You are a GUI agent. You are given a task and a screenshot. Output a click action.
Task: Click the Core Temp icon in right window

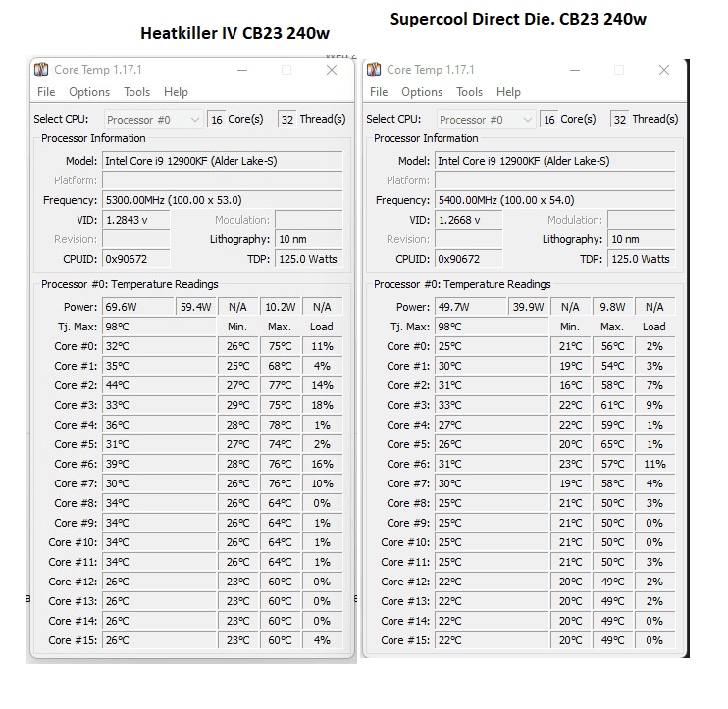(374, 70)
